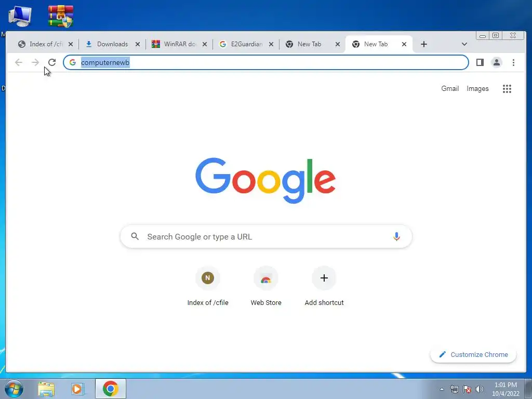Close the Downloads tab
Image resolution: width=532 pixels, height=399 pixels.
coord(137,44)
